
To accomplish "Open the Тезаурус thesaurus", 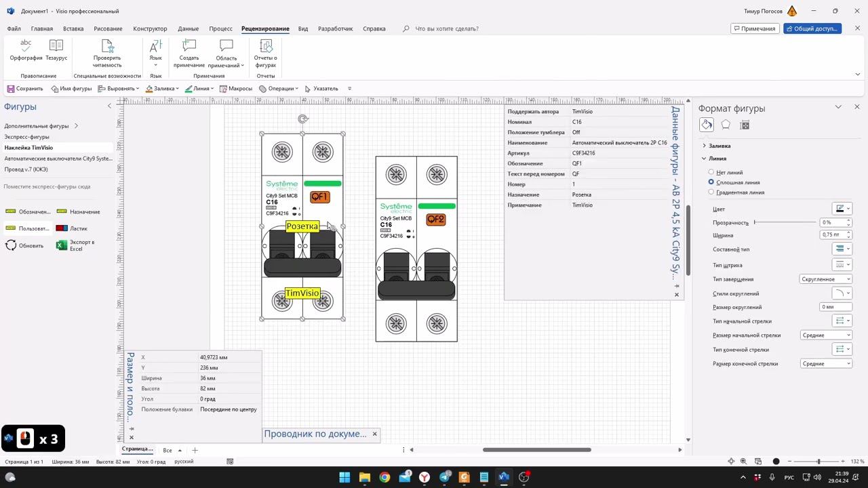I will click(56, 51).
